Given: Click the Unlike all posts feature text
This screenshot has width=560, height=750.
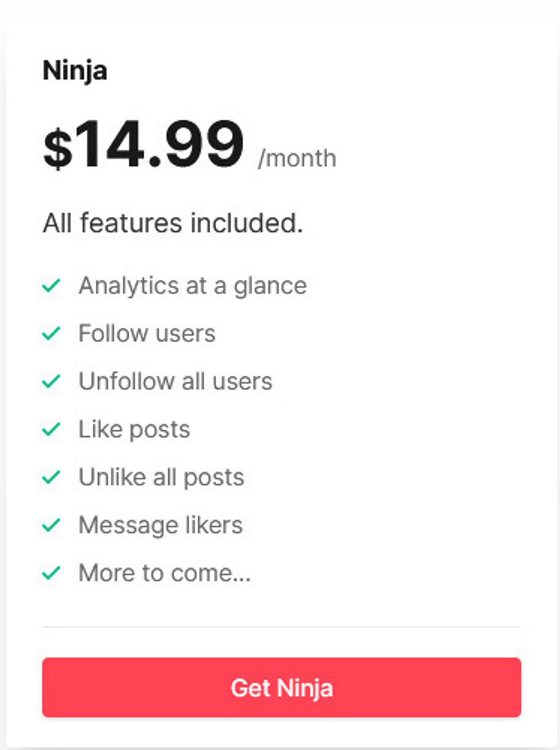Looking at the screenshot, I should tap(161, 478).
